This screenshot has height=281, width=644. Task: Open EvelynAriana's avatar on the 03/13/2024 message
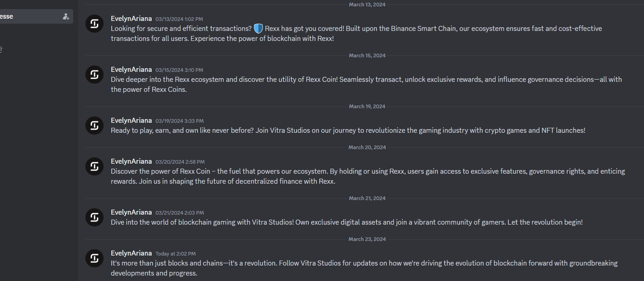94,24
